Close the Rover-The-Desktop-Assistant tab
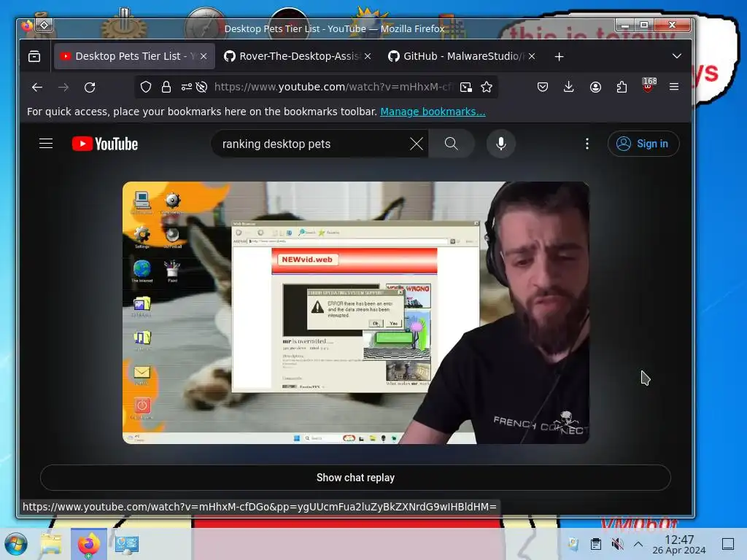The image size is (747, 560). (368, 56)
